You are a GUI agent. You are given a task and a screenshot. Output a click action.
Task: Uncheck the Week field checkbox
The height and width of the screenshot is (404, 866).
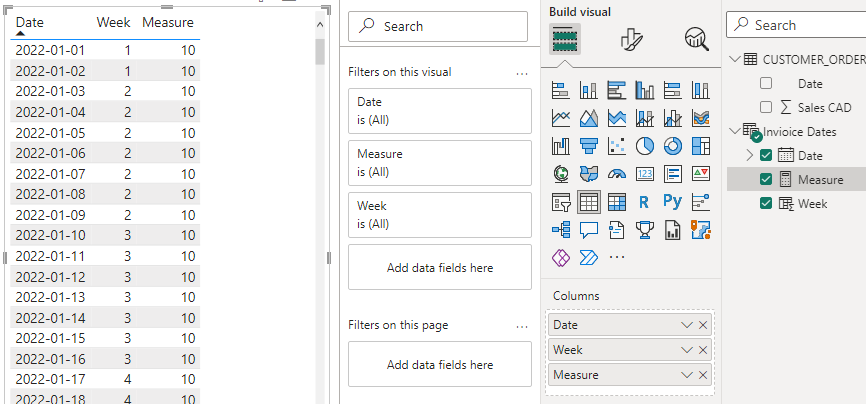(765, 204)
